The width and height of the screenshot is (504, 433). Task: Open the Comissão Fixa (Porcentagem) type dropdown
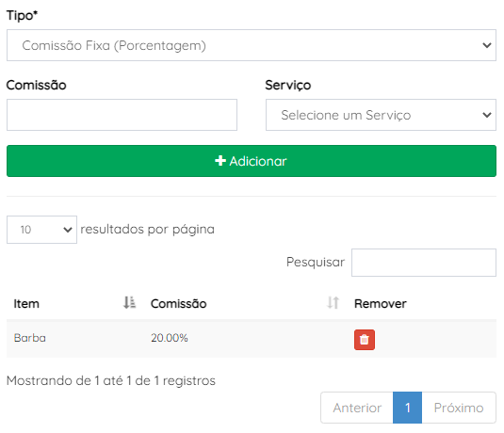pos(252,45)
